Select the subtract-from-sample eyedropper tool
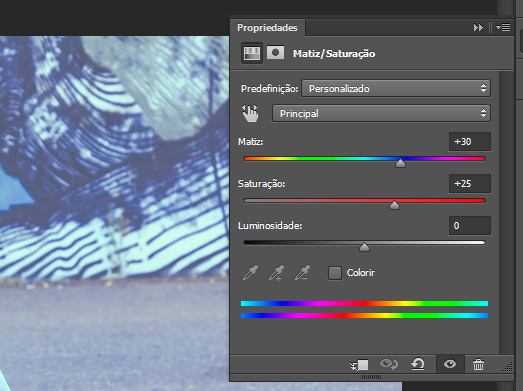523x391 pixels. click(303, 273)
